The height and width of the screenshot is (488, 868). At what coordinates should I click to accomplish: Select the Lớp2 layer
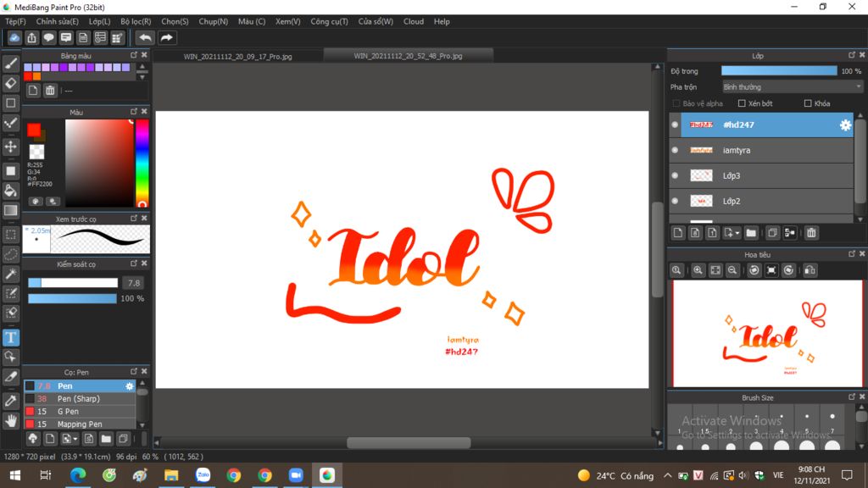[x=766, y=202]
